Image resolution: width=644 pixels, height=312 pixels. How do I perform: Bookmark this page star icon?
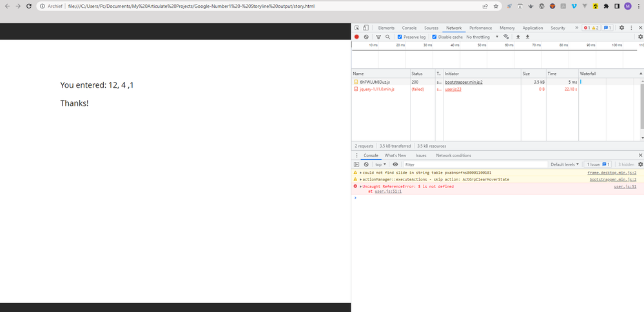pos(496,6)
